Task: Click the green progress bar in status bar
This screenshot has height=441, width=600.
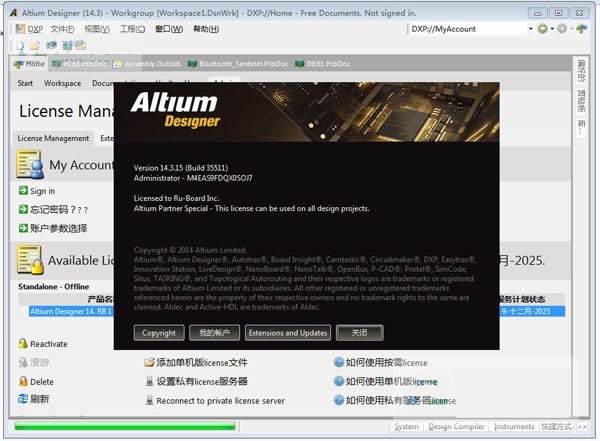Action: [125, 426]
